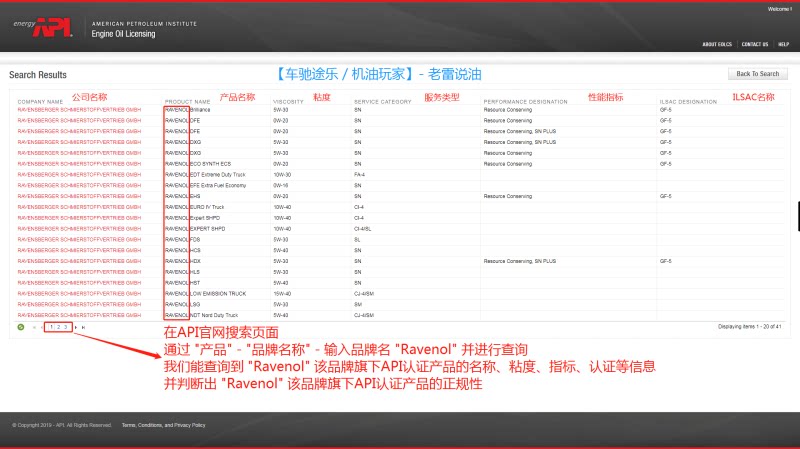The image size is (800, 449).
Task: Click 'GF-5' in the HDX row
Action: (x=665, y=261)
